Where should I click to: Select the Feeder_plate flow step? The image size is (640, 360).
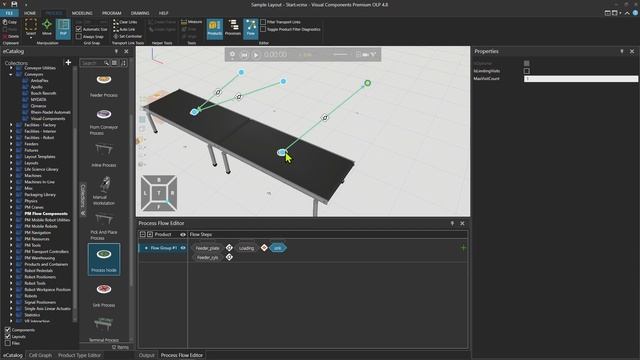coord(207,248)
